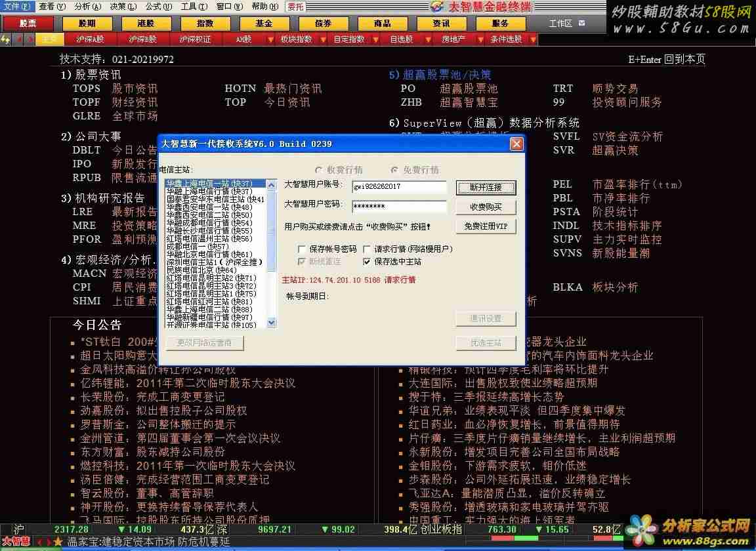Screen dimensions: 756x551
Task: Toggle 请求行情(网络慢用户) checkbox
Action: click(367, 249)
